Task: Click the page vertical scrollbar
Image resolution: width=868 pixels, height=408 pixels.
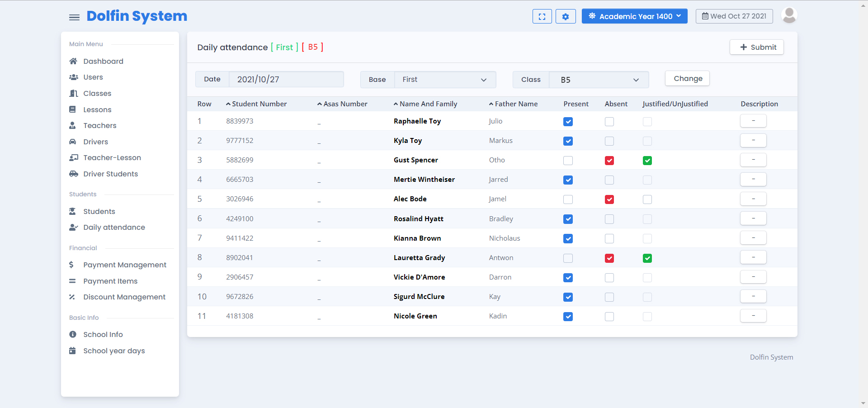Action: (863, 204)
